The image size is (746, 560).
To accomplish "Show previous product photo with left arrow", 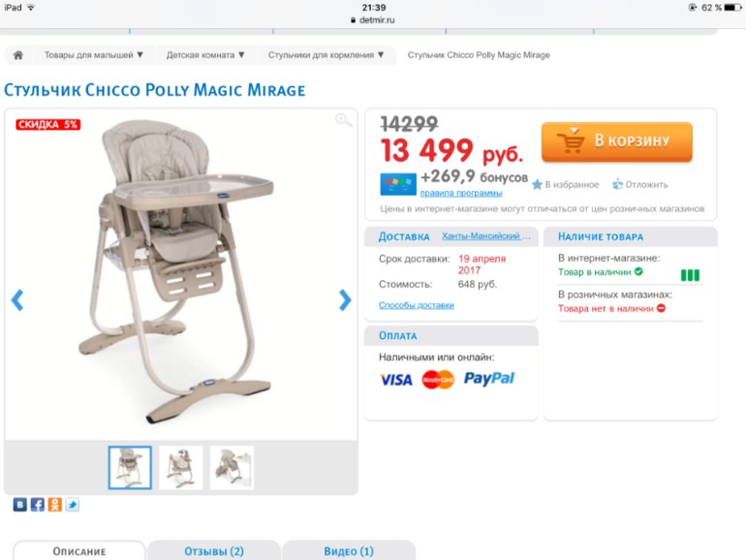I will pos(17,300).
